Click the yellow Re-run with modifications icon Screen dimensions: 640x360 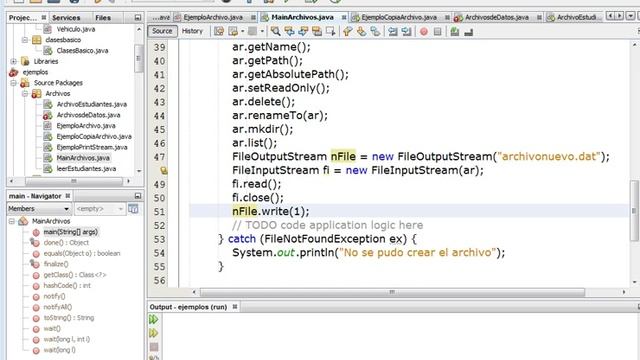[153, 333]
